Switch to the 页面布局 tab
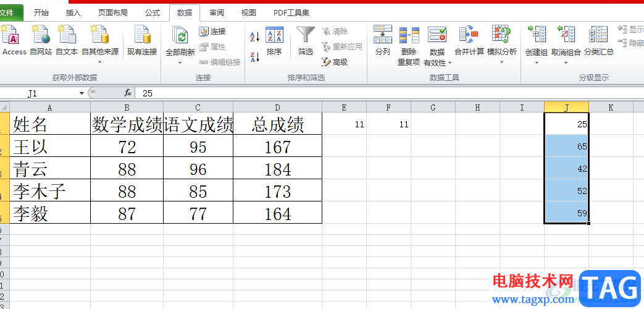This screenshot has height=309, width=644. pyautogui.click(x=112, y=13)
